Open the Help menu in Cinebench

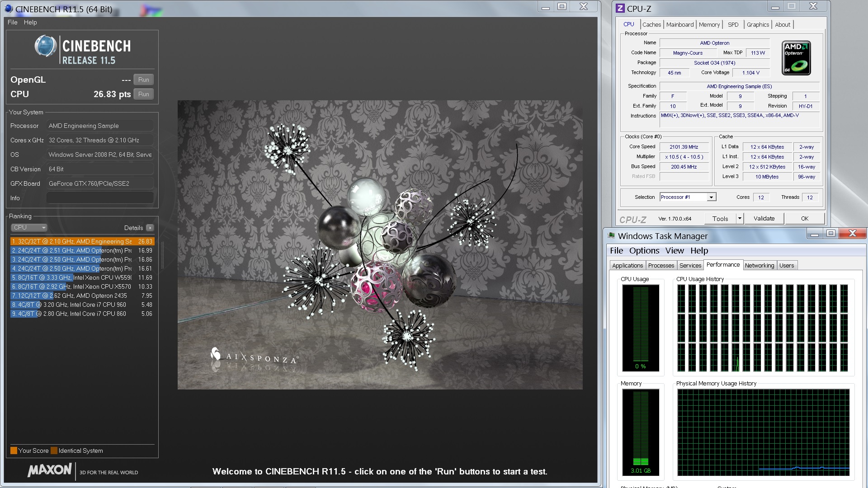(x=30, y=22)
